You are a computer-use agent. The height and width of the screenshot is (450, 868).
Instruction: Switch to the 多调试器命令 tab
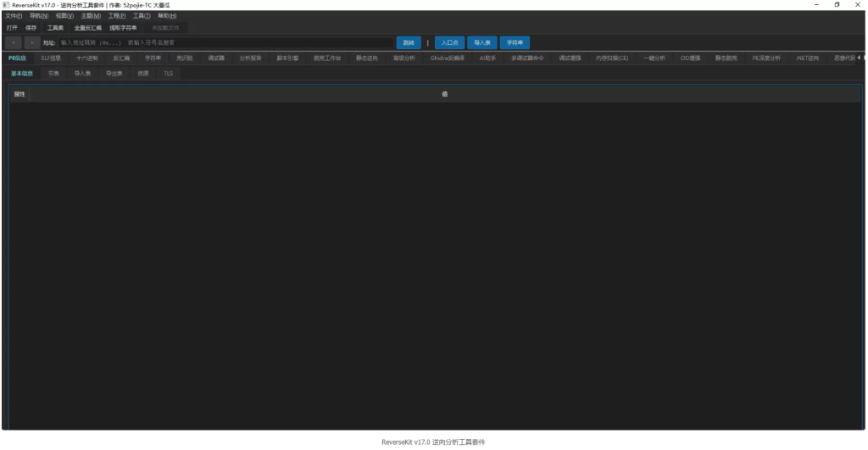[527, 58]
